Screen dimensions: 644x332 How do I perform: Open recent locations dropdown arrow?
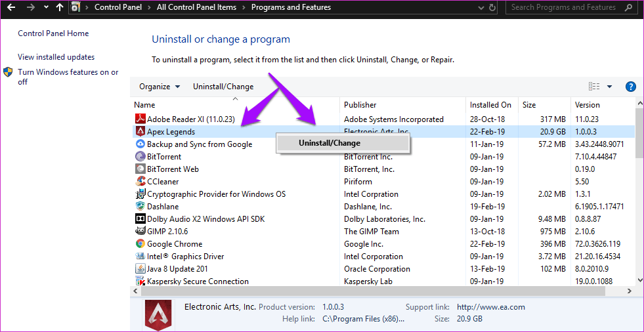[46, 7]
